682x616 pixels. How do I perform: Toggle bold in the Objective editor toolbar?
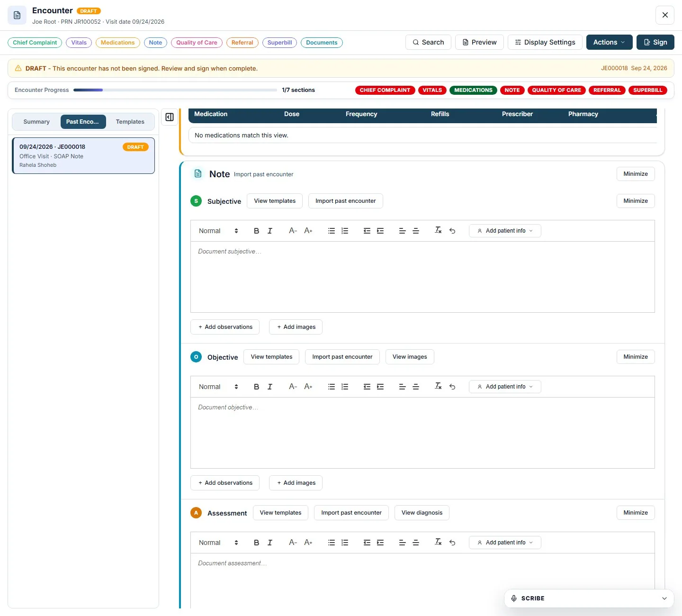[256, 387]
